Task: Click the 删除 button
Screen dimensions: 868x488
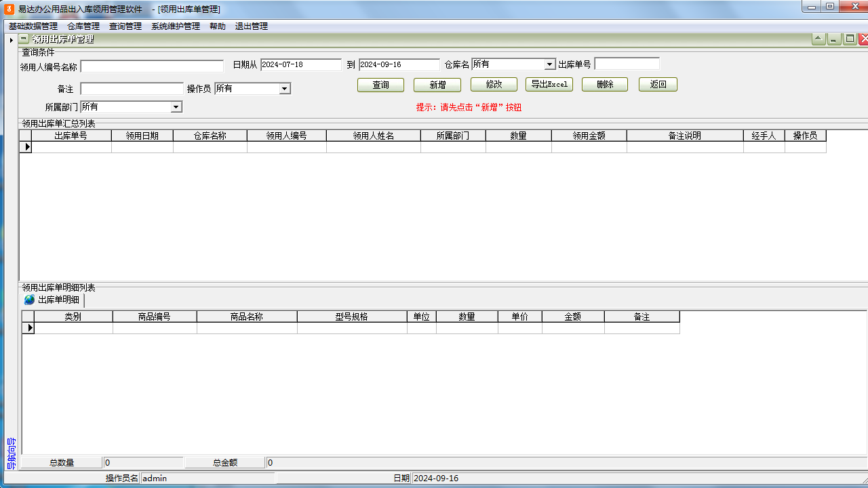Action: (605, 85)
